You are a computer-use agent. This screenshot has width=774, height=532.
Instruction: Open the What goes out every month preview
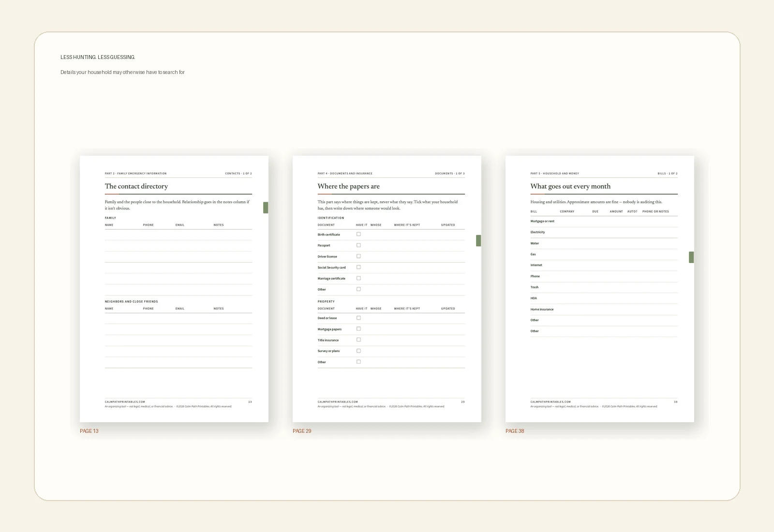(600, 289)
